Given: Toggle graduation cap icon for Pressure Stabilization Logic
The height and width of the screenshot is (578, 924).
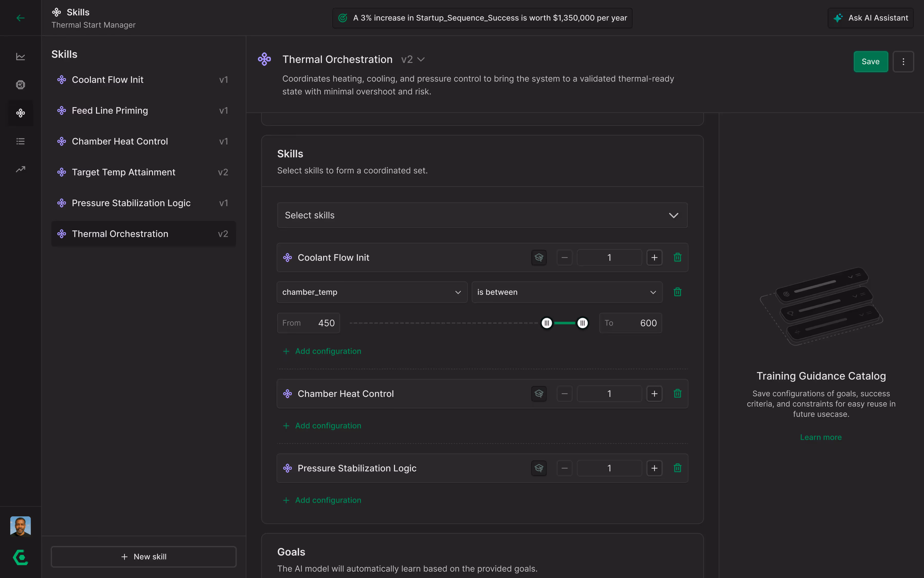Looking at the screenshot, I should pos(539,468).
